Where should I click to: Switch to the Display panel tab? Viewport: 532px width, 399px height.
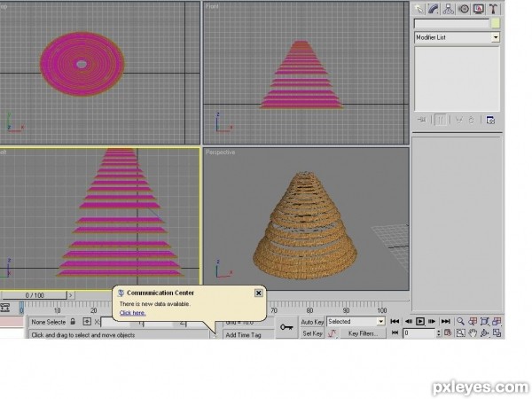479,9
